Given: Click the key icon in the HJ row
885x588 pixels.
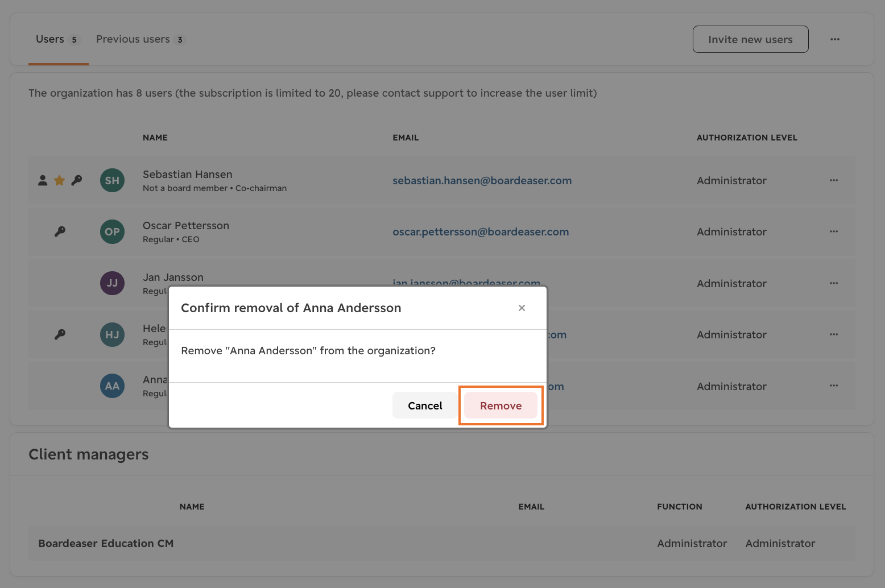Looking at the screenshot, I should point(60,334).
